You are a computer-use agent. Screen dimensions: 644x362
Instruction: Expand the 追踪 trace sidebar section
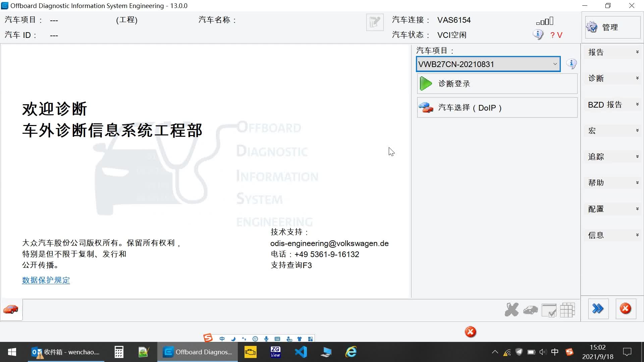(613, 157)
